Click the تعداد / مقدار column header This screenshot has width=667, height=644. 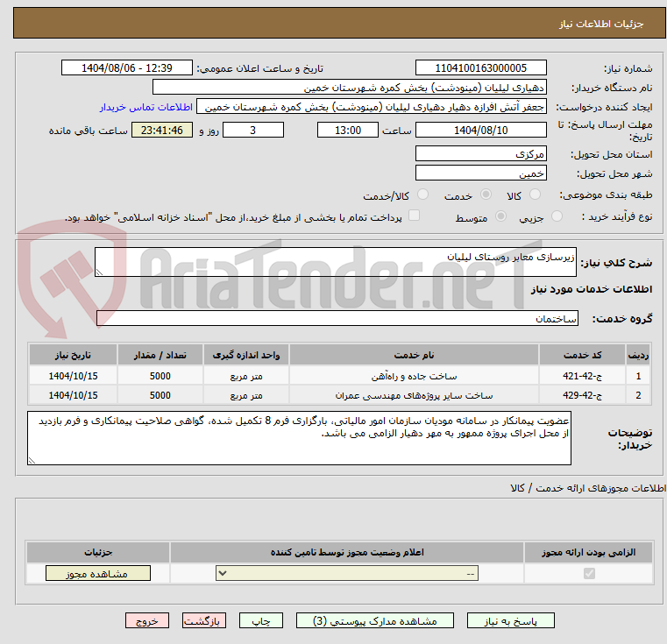pos(160,355)
